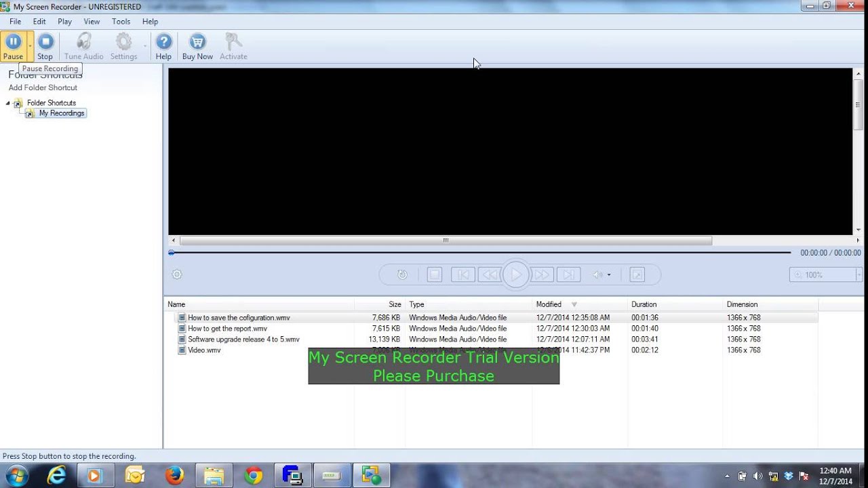Image resolution: width=868 pixels, height=488 pixels.
Task: Open Firefox from the taskbar
Action: point(174,476)
